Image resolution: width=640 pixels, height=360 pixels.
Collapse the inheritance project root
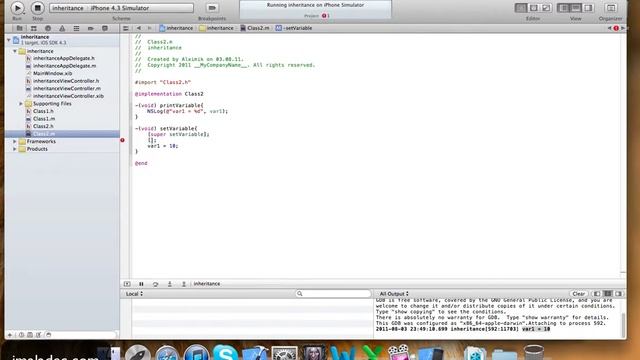click(x=9, y=40)
